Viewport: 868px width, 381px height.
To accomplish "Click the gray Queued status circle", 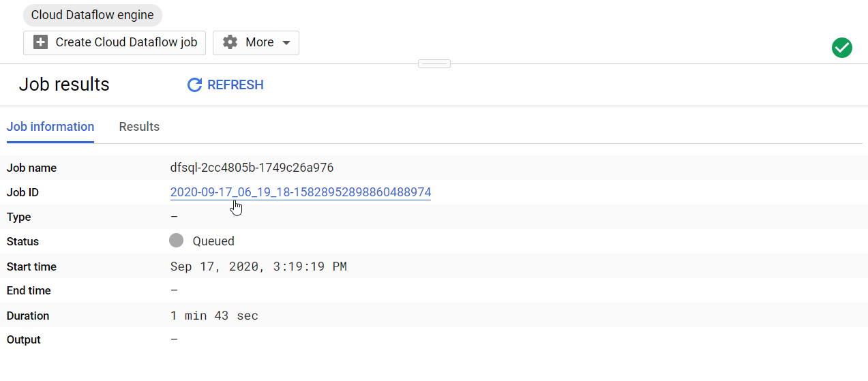I will coord(177,241).
